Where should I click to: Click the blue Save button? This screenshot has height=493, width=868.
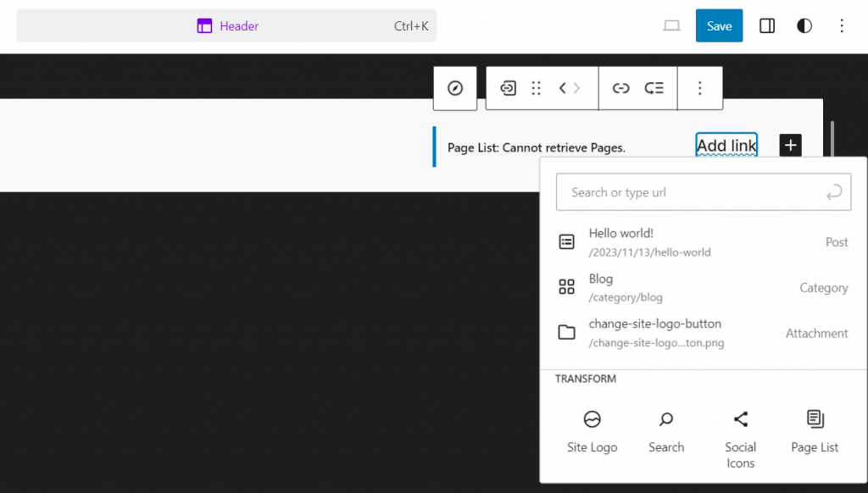click(719, 25)
